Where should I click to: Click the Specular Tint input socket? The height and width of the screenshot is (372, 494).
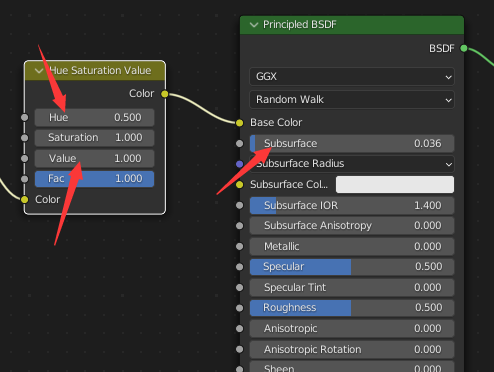239,287
